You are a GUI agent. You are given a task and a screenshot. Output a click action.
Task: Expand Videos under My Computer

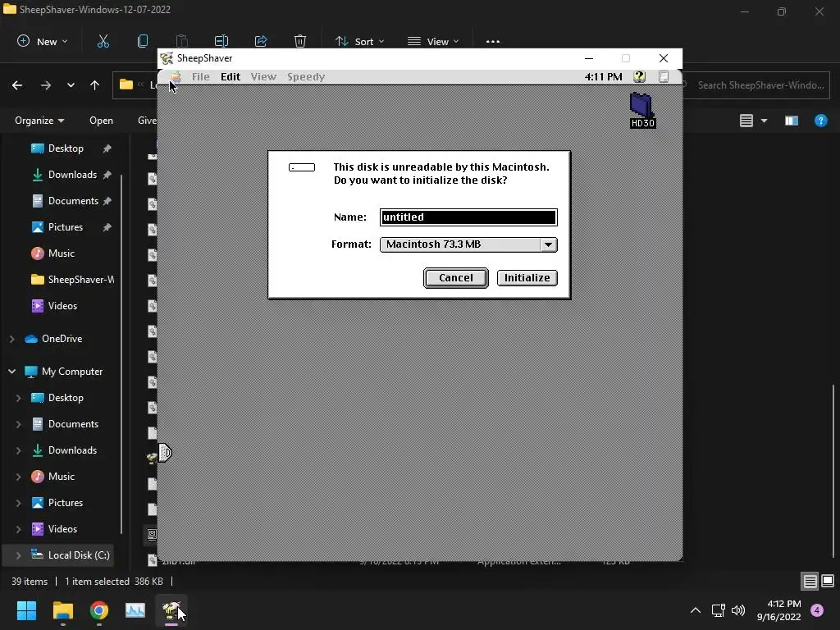coord(19,529)
